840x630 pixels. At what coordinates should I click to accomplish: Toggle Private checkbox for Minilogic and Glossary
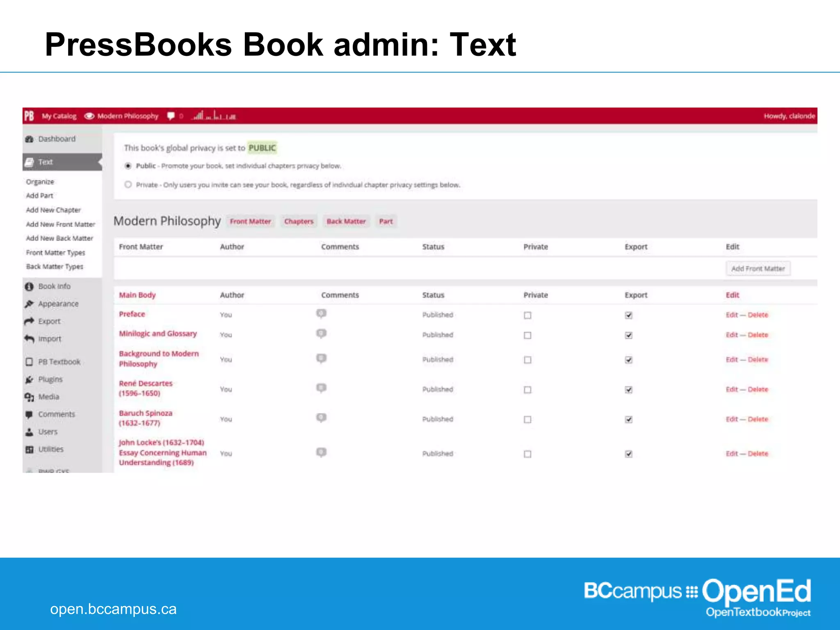coord(527,335)
